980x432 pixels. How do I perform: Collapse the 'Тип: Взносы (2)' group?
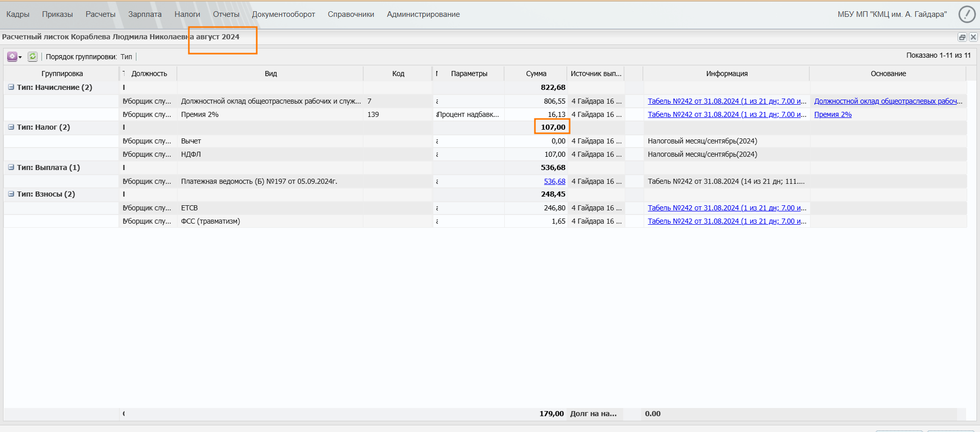coord(11,194)
